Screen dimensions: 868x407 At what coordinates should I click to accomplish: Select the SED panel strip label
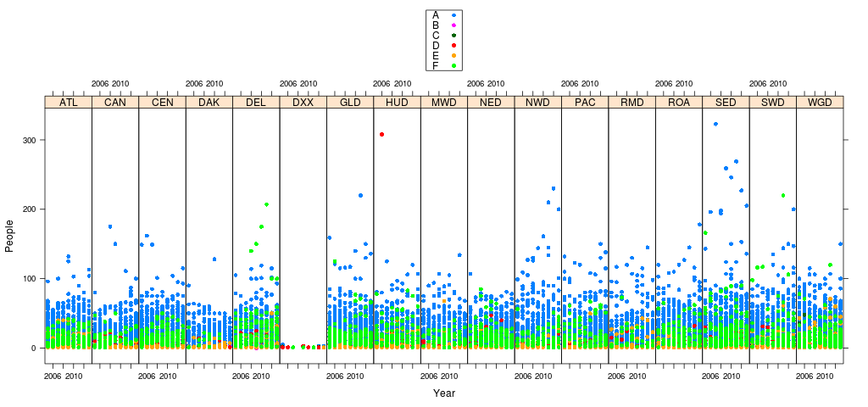(726, 103)
